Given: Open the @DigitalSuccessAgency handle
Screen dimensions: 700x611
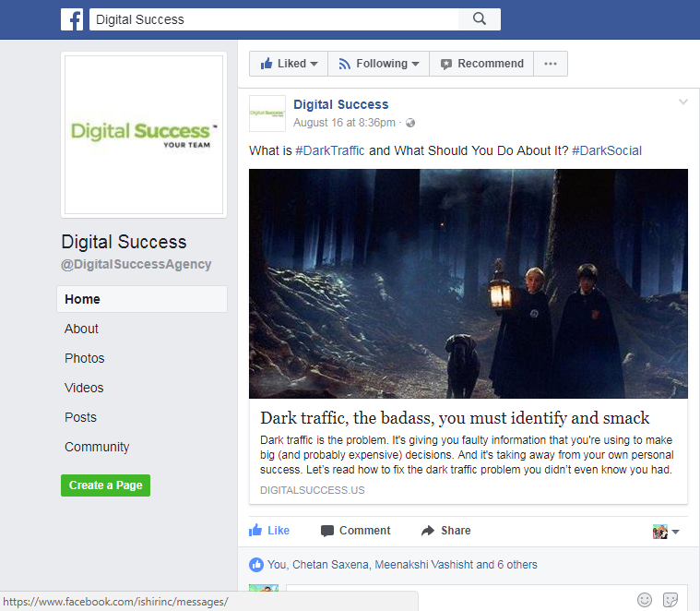Looking at the screenshot, I should coord(136,264).
